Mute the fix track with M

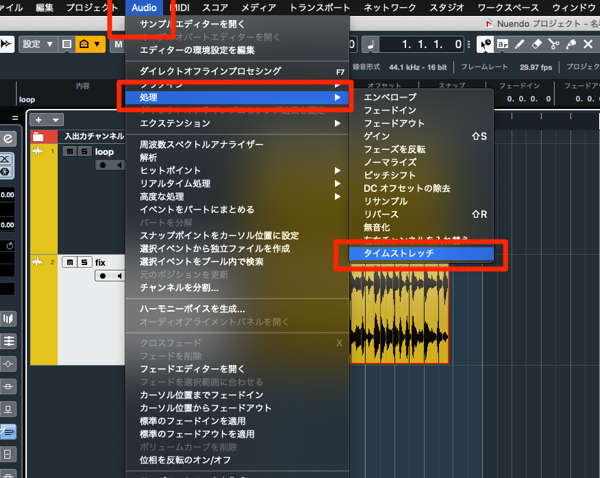coord(70,262)
